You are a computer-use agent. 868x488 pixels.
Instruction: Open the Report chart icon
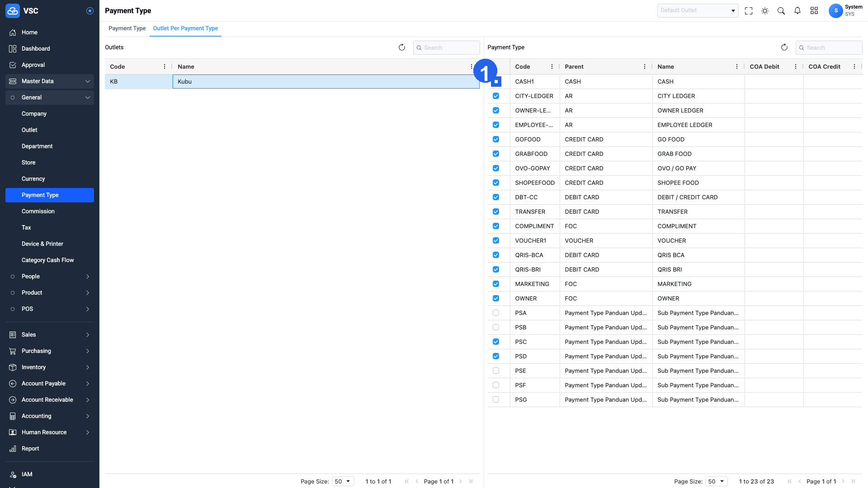13,449
